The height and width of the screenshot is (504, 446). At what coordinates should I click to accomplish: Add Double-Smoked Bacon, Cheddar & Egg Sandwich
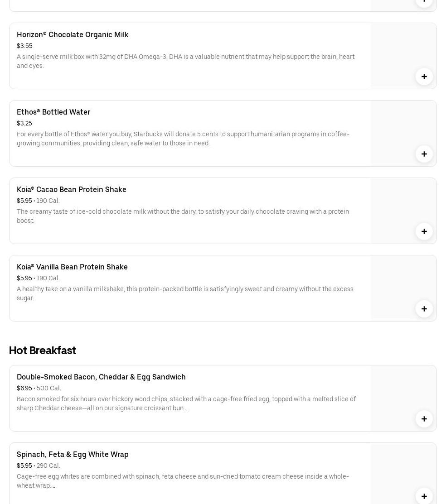[424, 419]
